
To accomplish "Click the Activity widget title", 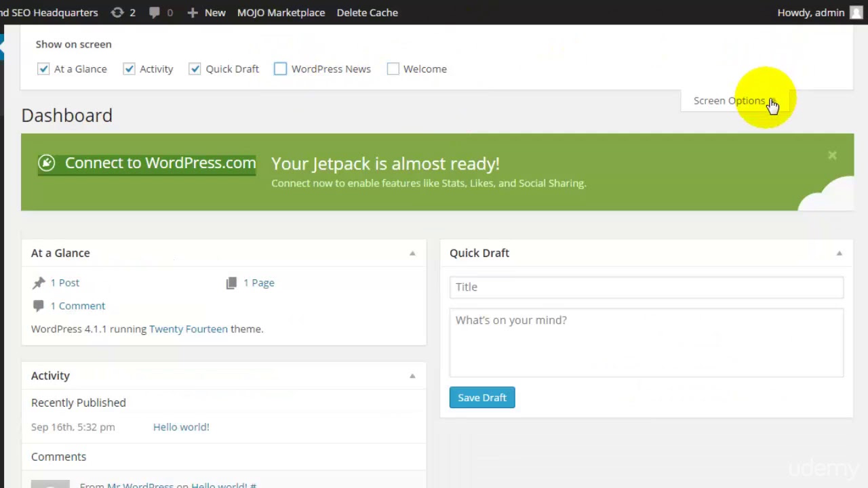I will (x=50, y=375).
